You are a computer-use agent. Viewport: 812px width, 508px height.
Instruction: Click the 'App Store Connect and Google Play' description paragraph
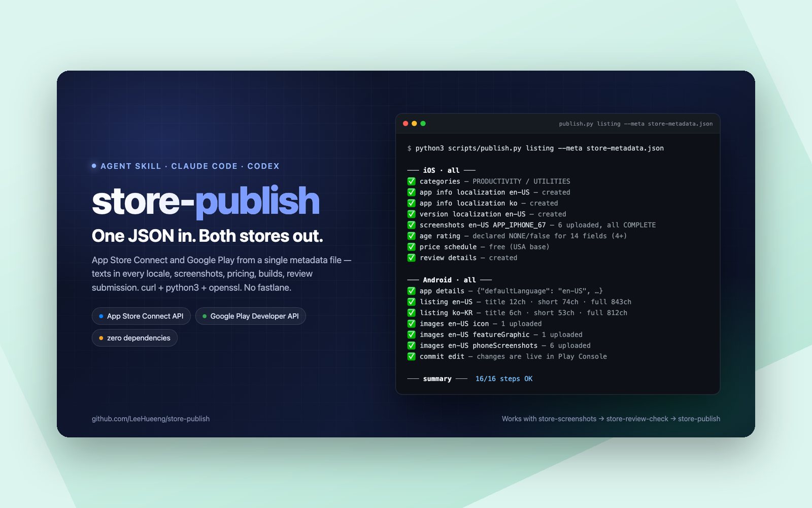[222, 274]
